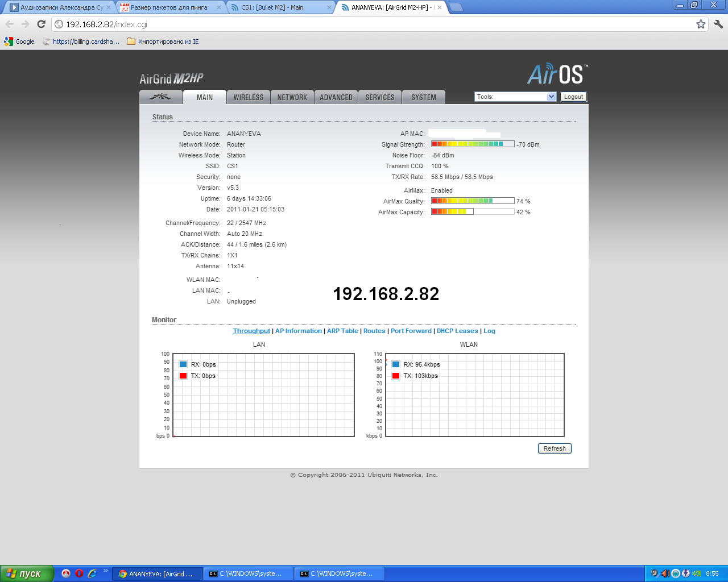Open the Throughput monitor link
The width and height of the screenshot is (728, 582).
(x=251, y=331)
